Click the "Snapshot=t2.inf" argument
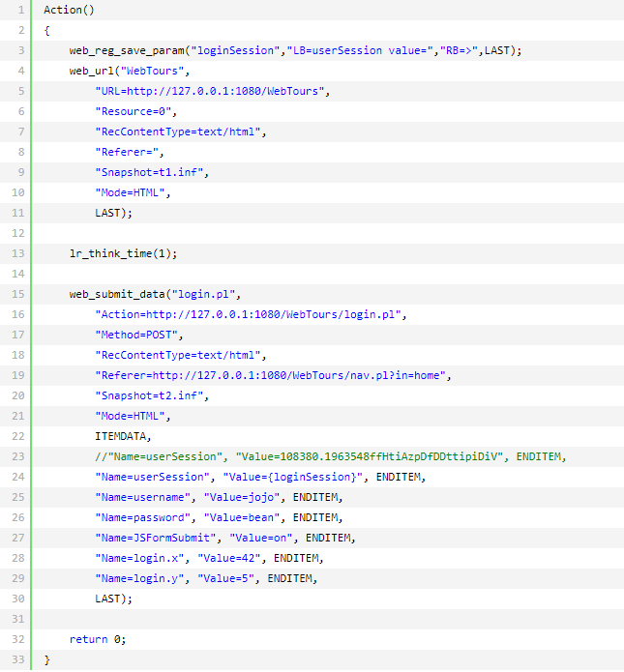This screenshot has height=672, width=624. coord(149,395)
